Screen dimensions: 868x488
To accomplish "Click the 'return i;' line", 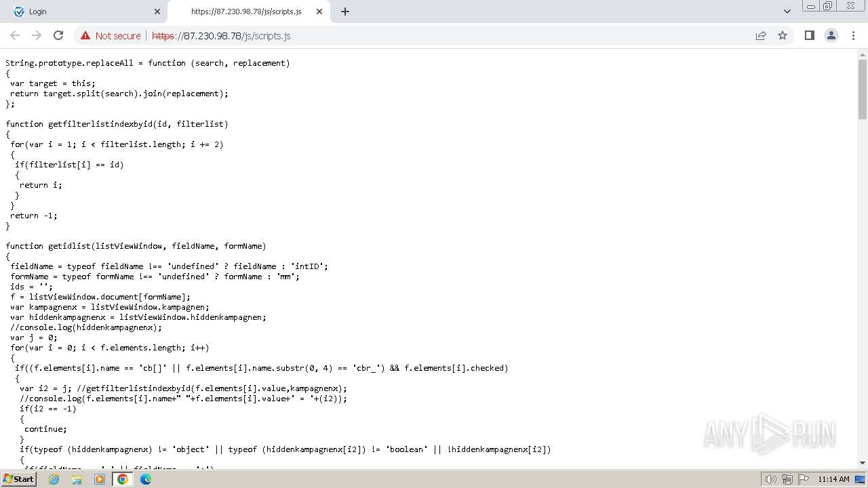I will coord(41,185).
